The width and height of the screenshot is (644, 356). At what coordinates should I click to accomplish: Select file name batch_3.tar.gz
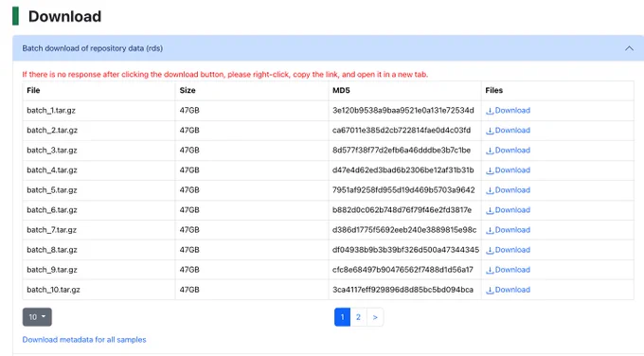coord(52,151)
